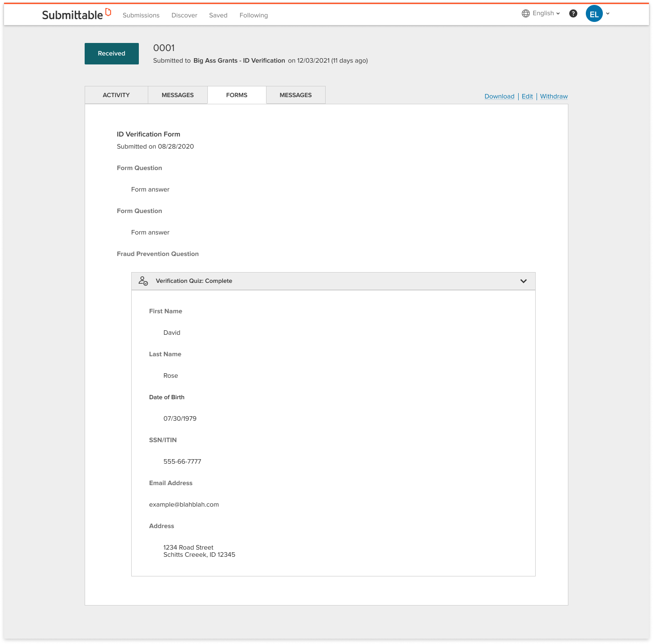
Task: Collapse the Verification Quiz panel chevron
Action: tap(524, 281)
